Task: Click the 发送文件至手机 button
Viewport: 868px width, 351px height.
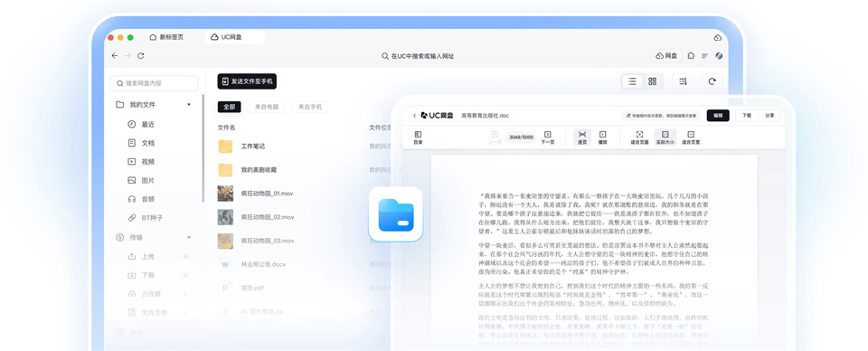Action: tap(247, 81)
